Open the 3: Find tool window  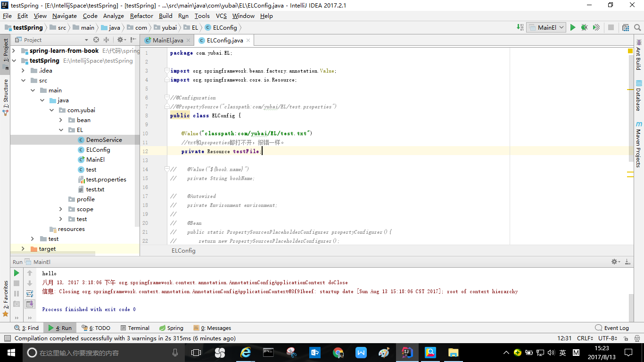coord(26,328)
